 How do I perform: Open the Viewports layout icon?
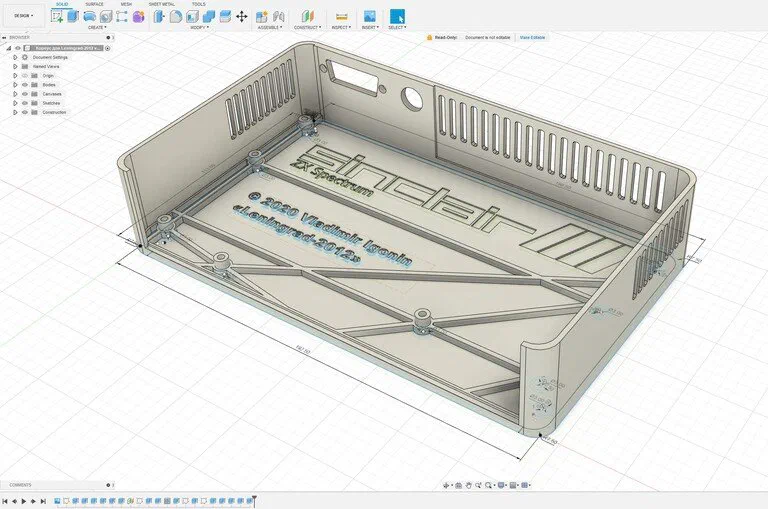click(x=525, y=485)
